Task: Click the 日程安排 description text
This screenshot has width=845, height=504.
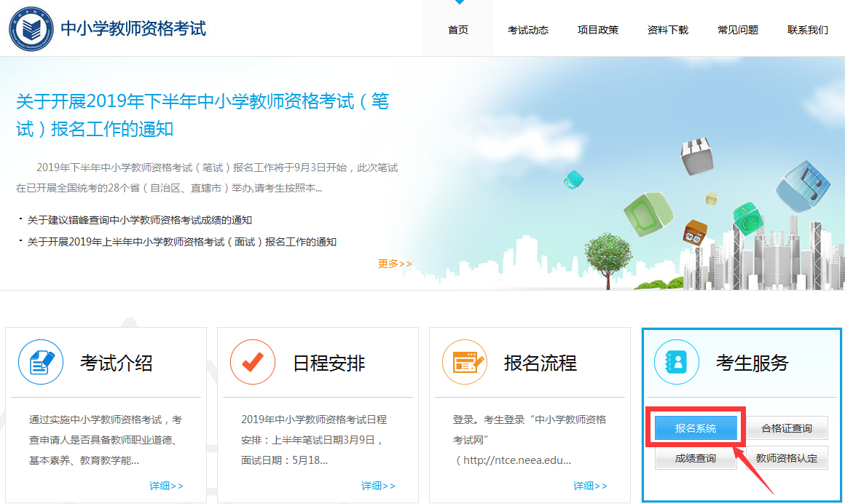Action: (314, 440)
